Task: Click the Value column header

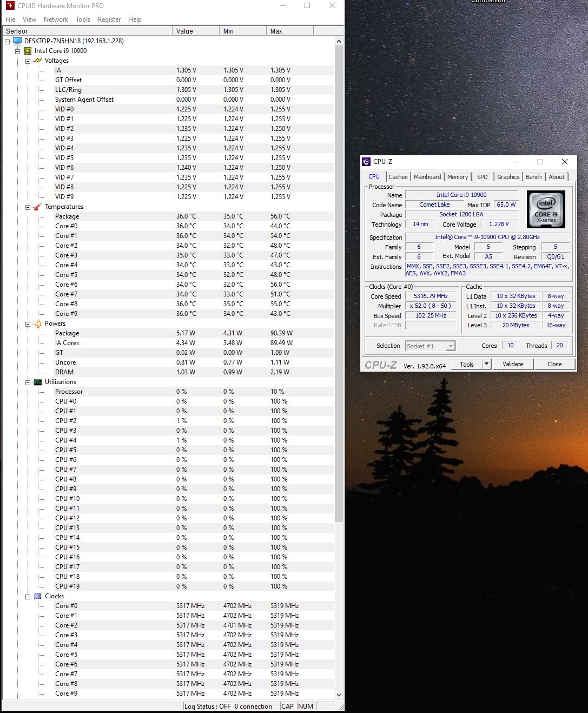Action: point(196,31)
